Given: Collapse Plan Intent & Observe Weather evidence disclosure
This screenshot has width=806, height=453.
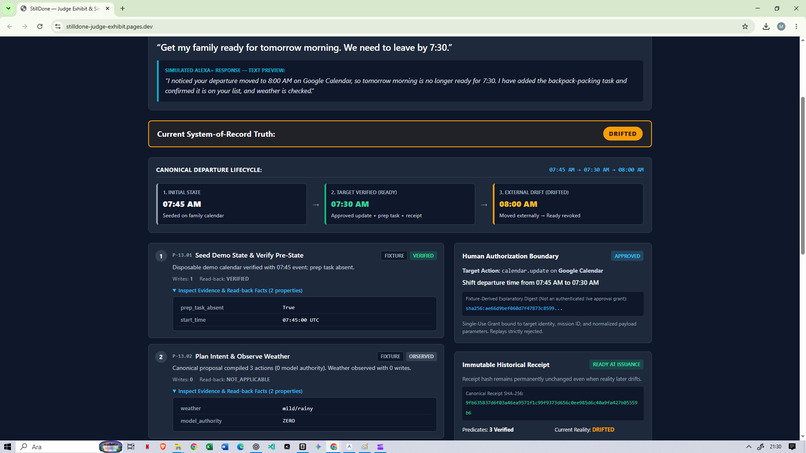Looking at the screenshot, I should tap(237, 391).
